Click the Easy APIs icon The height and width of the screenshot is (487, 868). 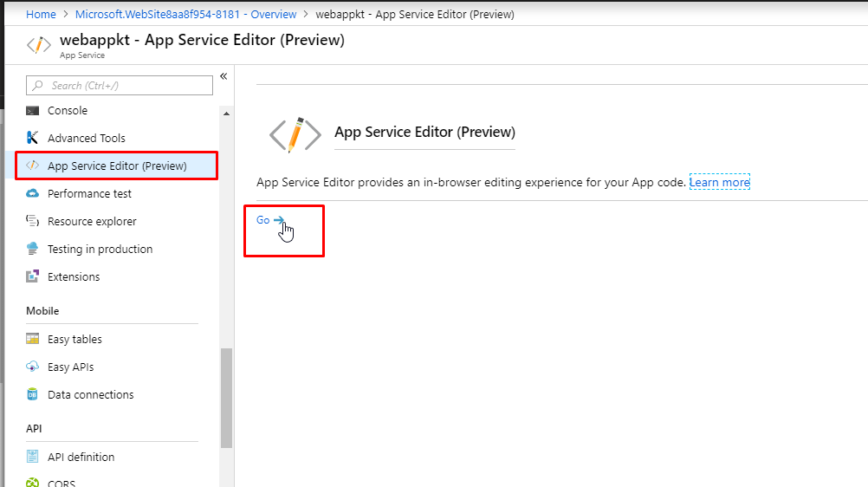coord(33,367)
